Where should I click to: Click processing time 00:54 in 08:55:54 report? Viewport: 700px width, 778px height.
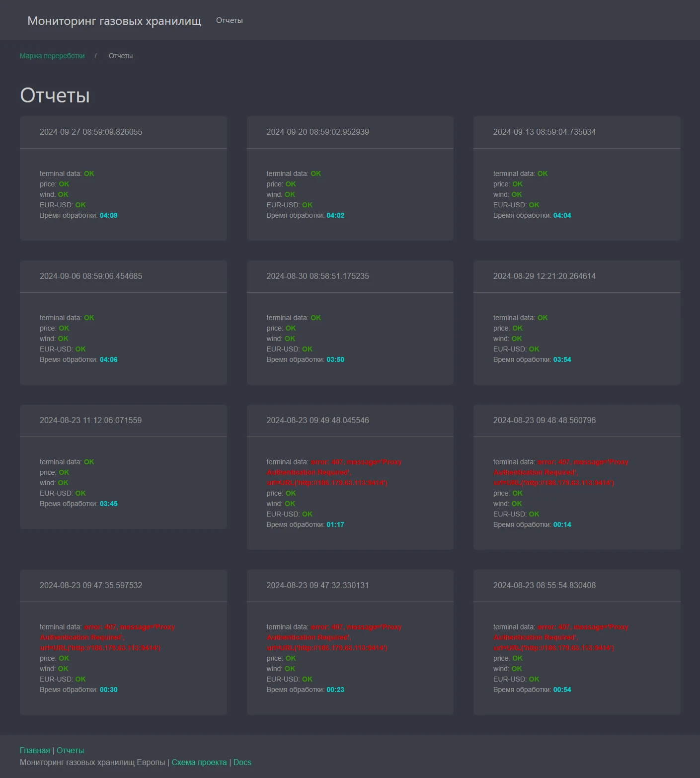(562, 690)
